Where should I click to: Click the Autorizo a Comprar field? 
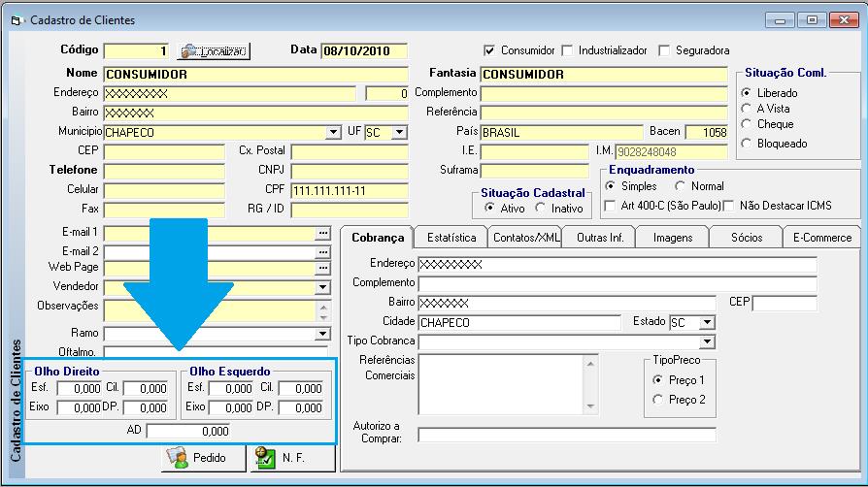pos(567,435)
